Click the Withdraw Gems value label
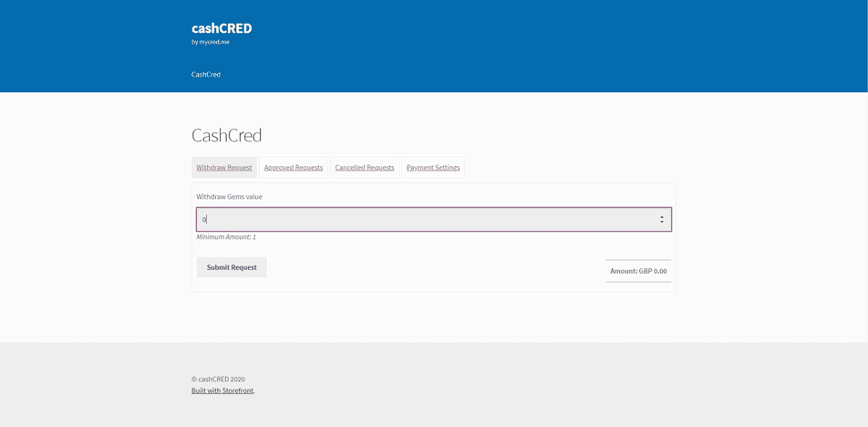Screen dimensions: 868x427 click(229, 196)
